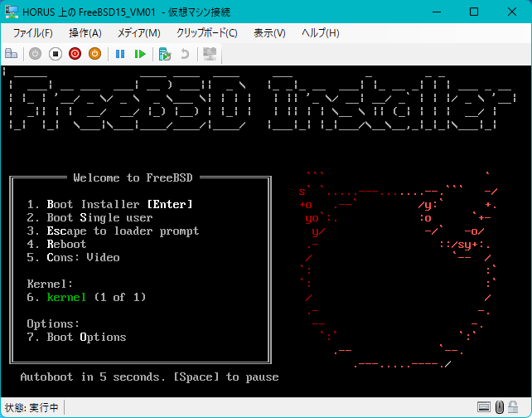This screenshot has height=418, width=532.
Task: Open the ファイル(F) menu
Action: (x=32, y=33)
